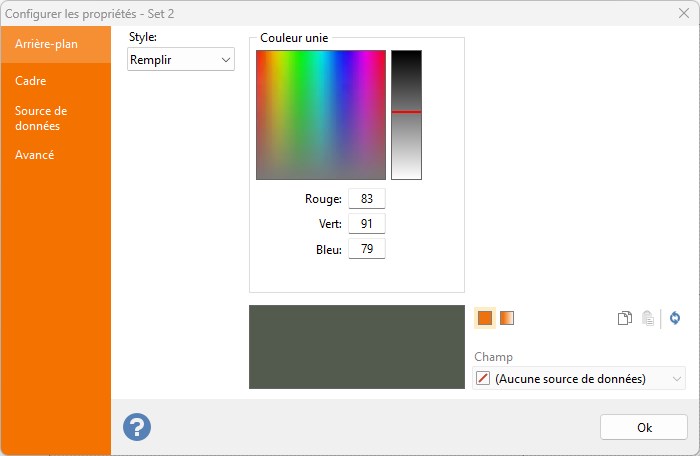Click the brightness gradient bar

tap(406, 115)
